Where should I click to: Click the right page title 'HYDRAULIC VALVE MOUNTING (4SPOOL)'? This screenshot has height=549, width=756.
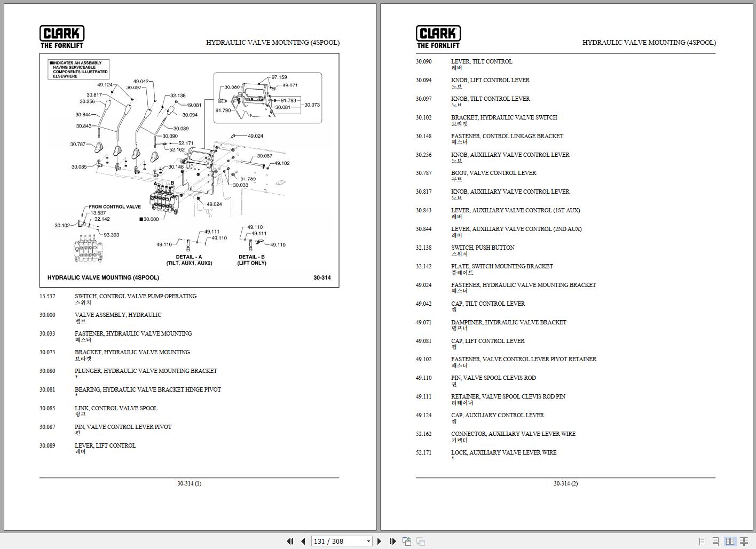tap(649, 42)
